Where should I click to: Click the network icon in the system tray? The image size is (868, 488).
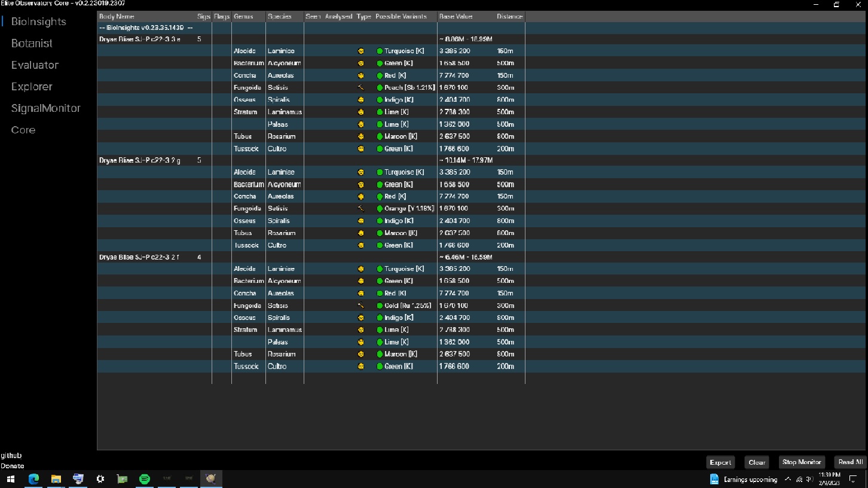(799, 479)
